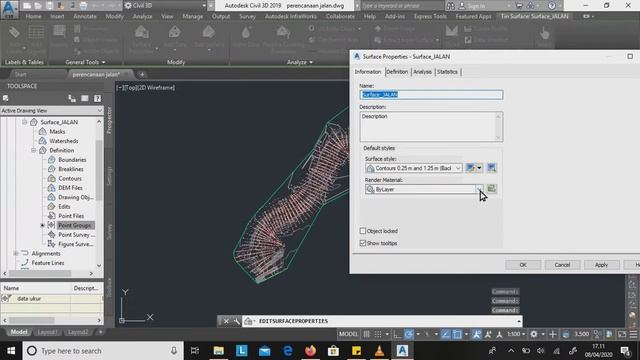The image size is (640, 360).
Task: Click Cancel in Surface Properties dialog
Action: click(562, 265)
